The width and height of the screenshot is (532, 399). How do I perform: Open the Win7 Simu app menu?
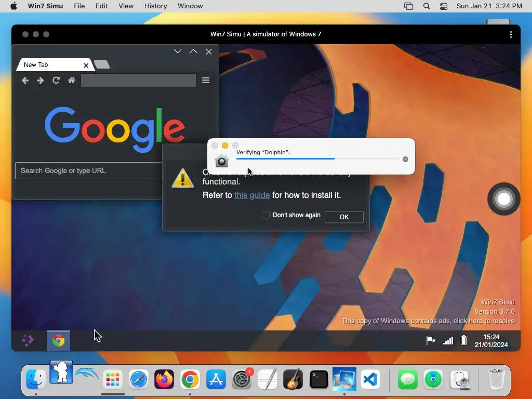[x=46, y=6]
